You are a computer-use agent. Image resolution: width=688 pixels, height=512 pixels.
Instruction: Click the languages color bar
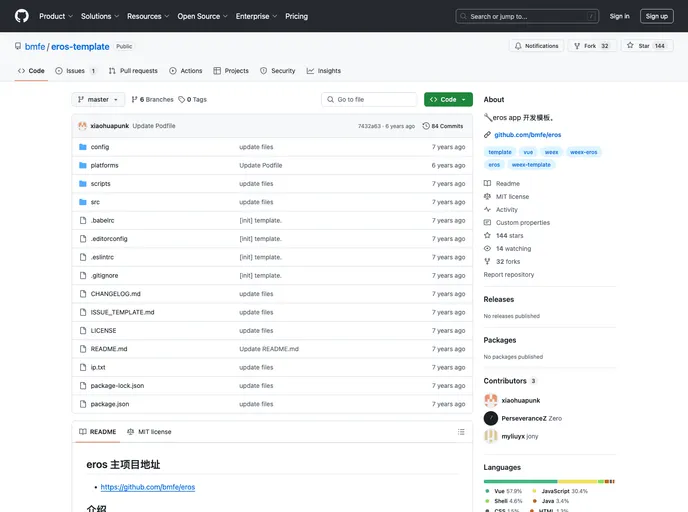point(549,482)
